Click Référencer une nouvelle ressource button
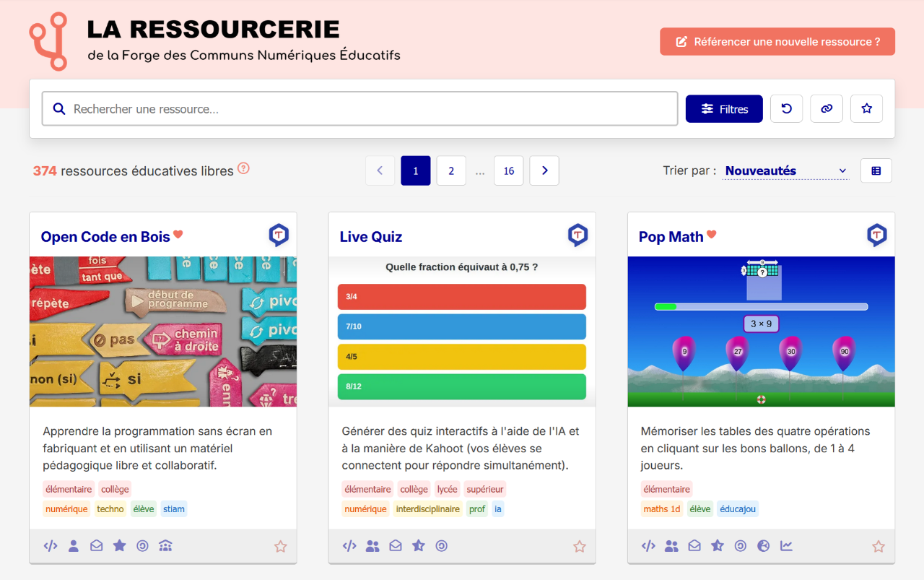 [777, 42]
